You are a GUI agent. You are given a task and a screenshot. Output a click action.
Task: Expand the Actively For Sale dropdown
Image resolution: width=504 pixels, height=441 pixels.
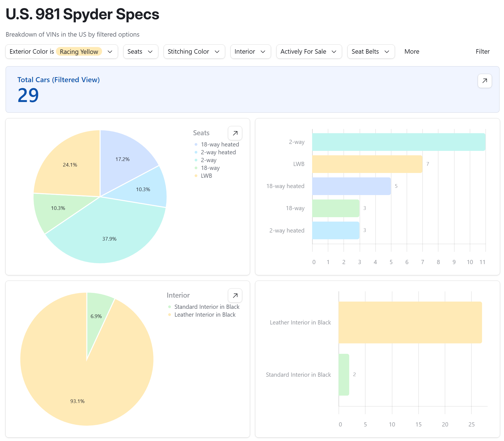[309, 52]
